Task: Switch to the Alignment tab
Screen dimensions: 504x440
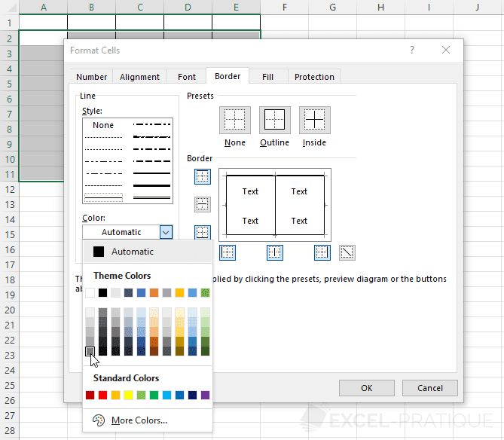Action: point(139,77)
